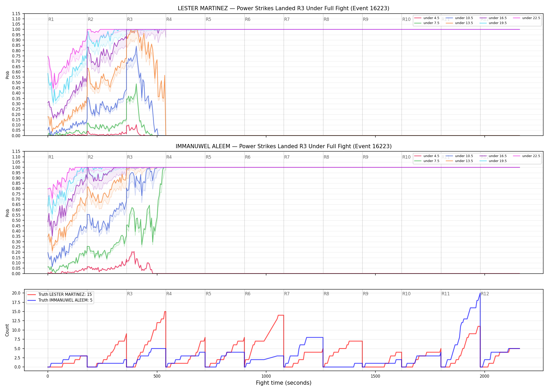Viewport: 549px width, 392px height.
Task: Click the R7 round marker in Aleem chart
Action: (x=287, y=157)
